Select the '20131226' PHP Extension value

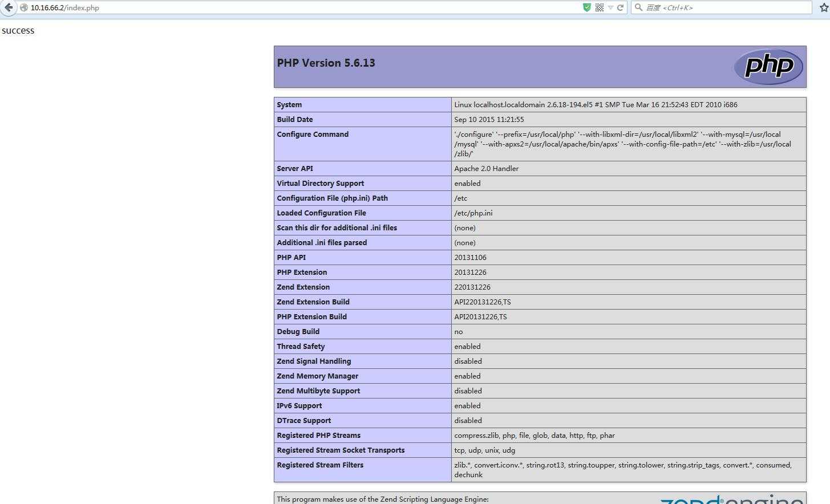point(471,273)
